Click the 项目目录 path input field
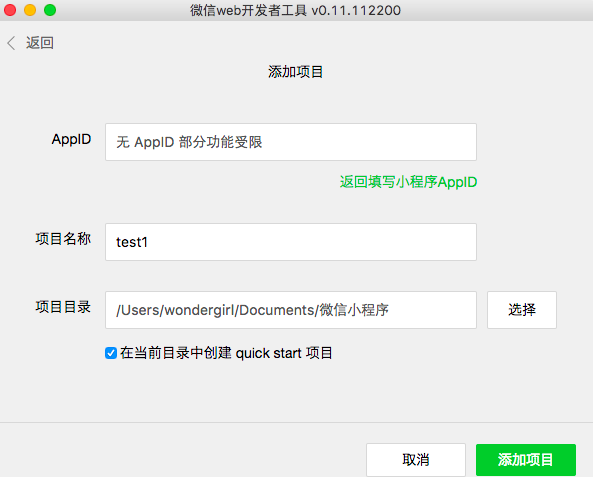593x477 pixels. (291, 310)
